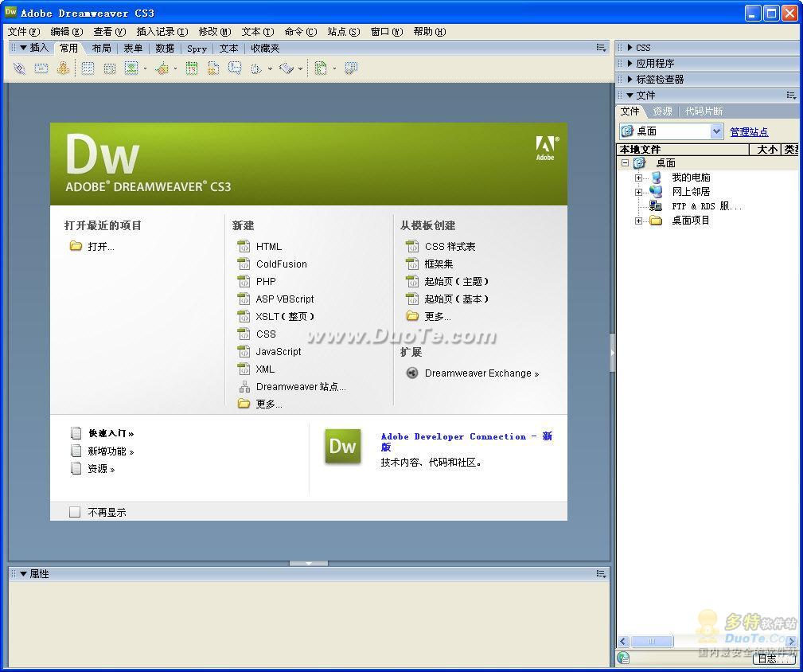Open the Script icon dropdown arrow

coord(300,68)
